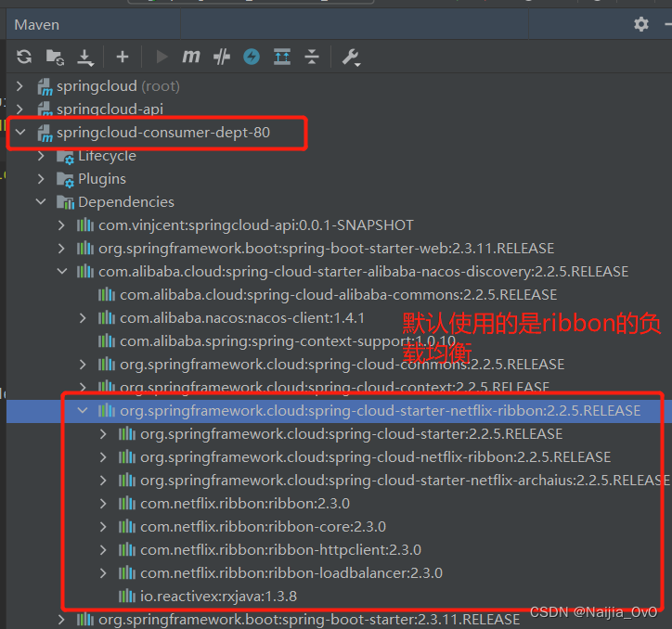
Task: Expand spring-cloud-starter:2.2.5.RELEASE dependency
Action: pyautogui.click(x=103, y=433)
